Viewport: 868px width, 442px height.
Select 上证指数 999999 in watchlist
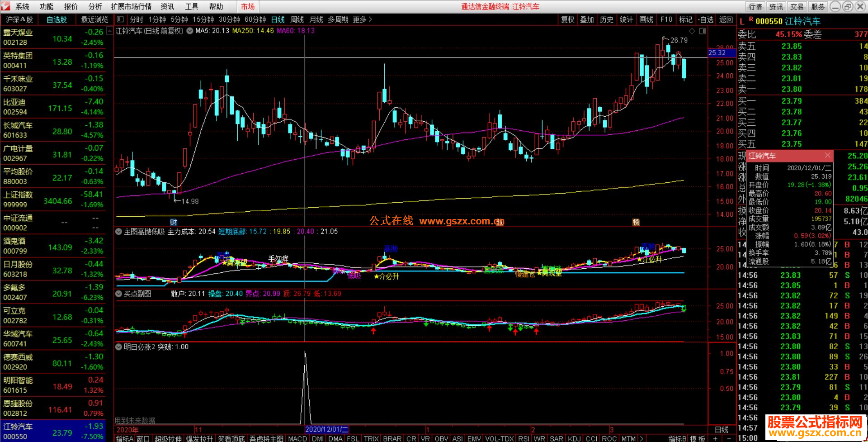(53, 200)
